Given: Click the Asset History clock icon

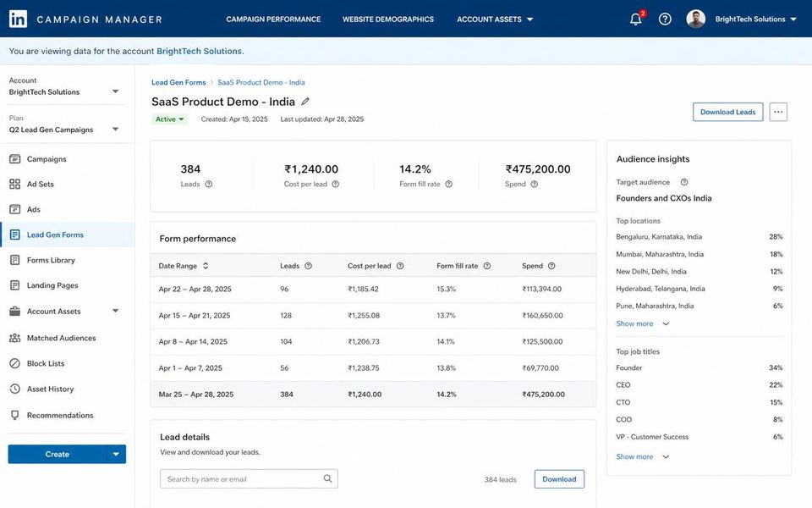Looking at the screenshot, I should (x=15, y=389).
